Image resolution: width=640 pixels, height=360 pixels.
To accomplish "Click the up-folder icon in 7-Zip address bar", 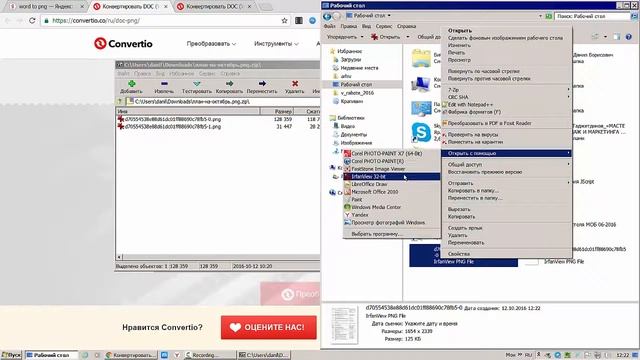I will (120, 101).
